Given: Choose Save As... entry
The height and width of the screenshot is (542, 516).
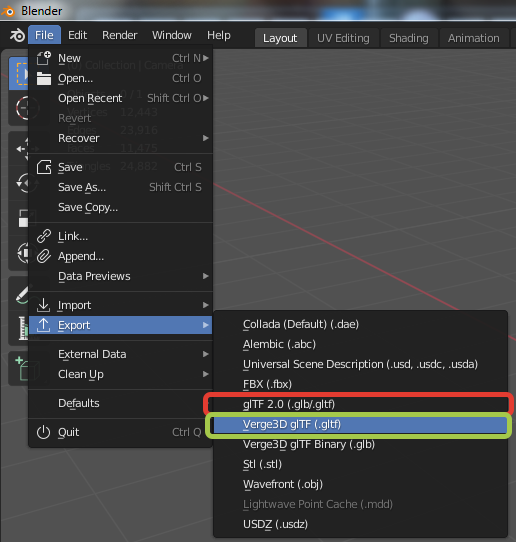Looking at the screenshot, I should [120, 187].
